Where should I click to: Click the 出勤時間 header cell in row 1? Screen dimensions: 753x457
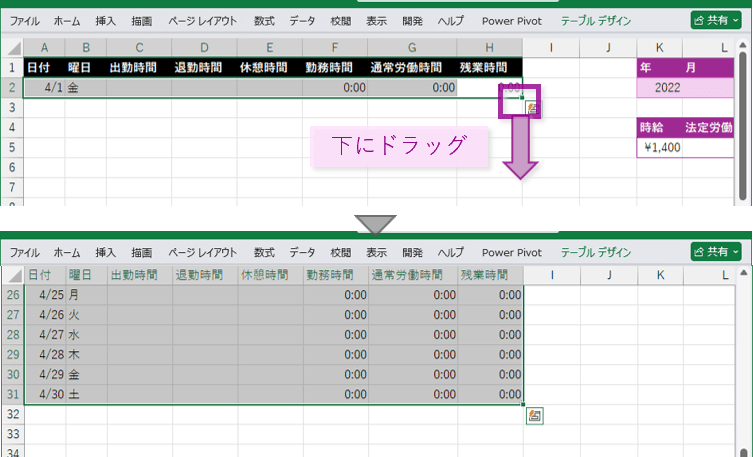139,67
